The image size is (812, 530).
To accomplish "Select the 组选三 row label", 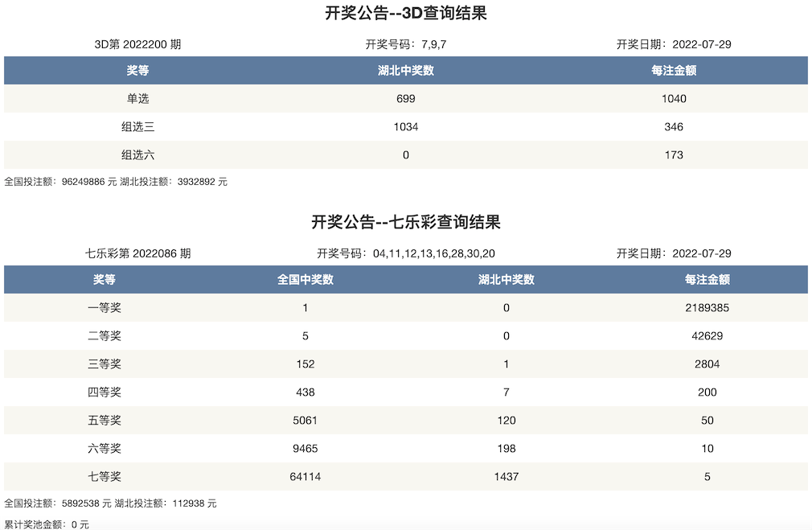I will pos(137,127).
